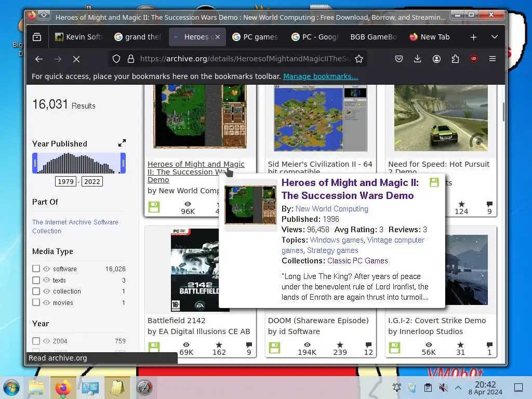Open Firefox application menu

point(493,59)
